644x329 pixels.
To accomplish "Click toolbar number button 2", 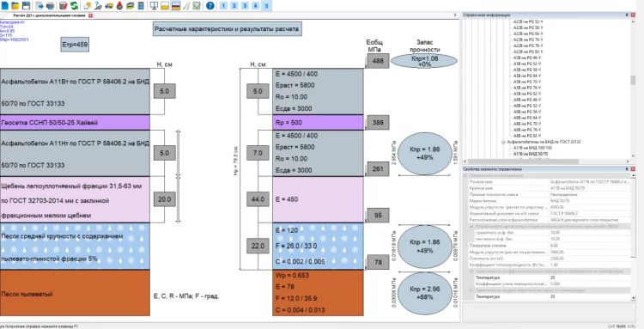I will pos(234,6).
